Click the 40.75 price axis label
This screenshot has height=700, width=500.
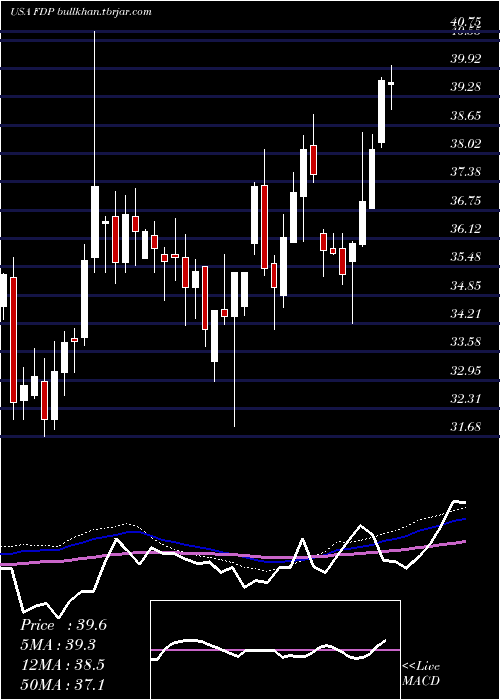(466, 21)
